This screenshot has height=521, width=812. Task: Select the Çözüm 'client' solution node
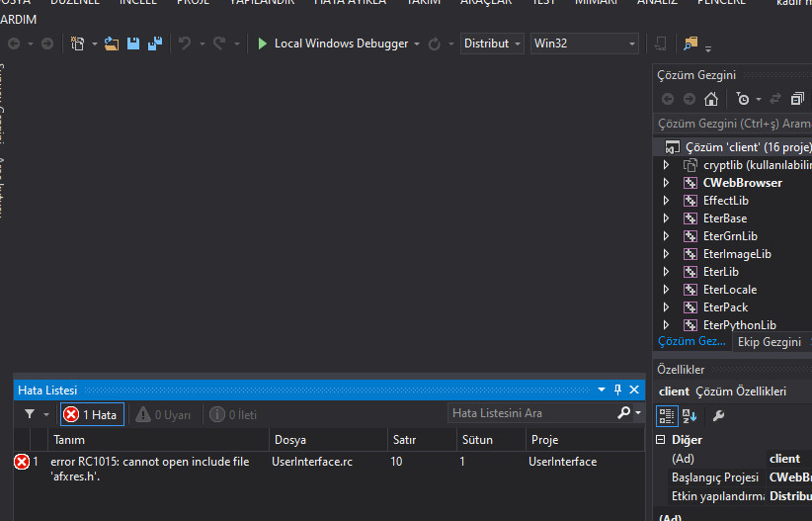click(735, 147)
